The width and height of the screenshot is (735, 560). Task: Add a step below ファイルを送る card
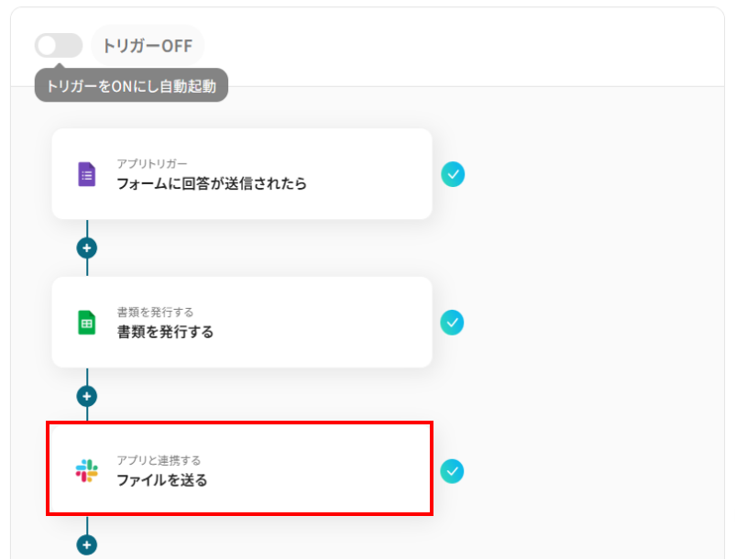click(87, 544)
